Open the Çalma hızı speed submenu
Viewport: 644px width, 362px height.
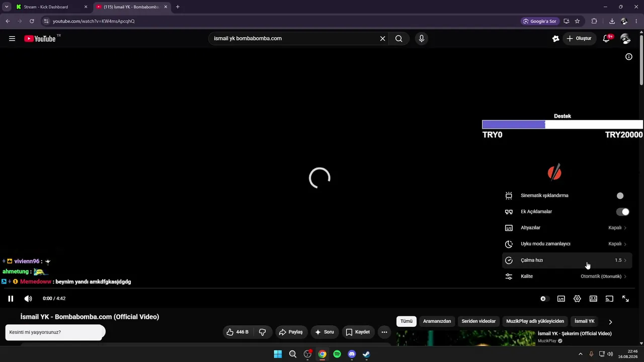566,260
